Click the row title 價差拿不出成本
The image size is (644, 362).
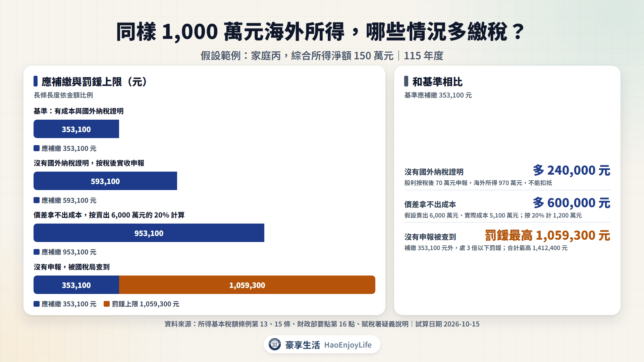pos(430,204)
